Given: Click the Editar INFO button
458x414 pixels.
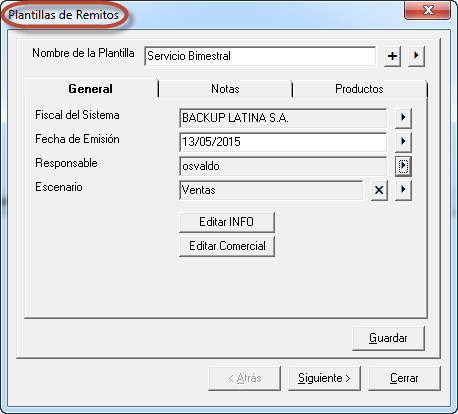Looking at the screenshot, I should (x=227, y=222).
